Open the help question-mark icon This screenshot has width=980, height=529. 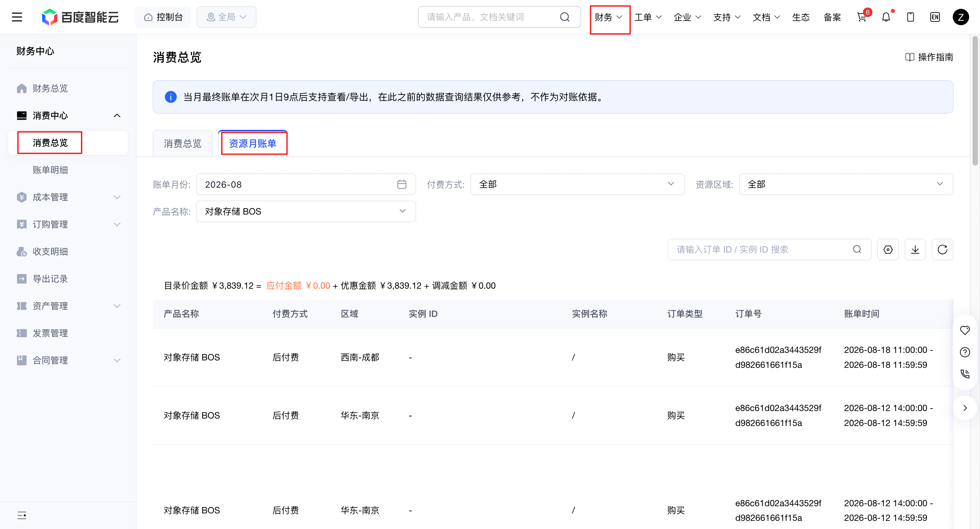[964, 352]
